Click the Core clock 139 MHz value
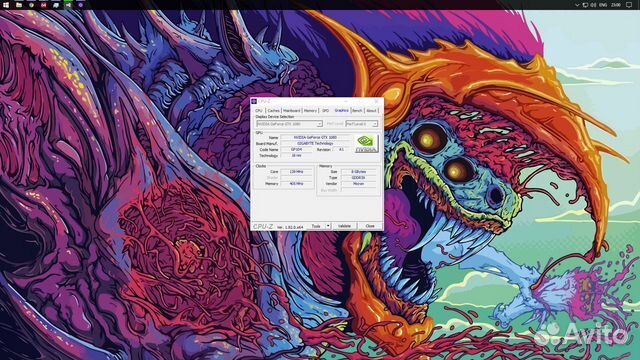The width and height of the screenshot is (640, 360). click(x=296, y=172)
